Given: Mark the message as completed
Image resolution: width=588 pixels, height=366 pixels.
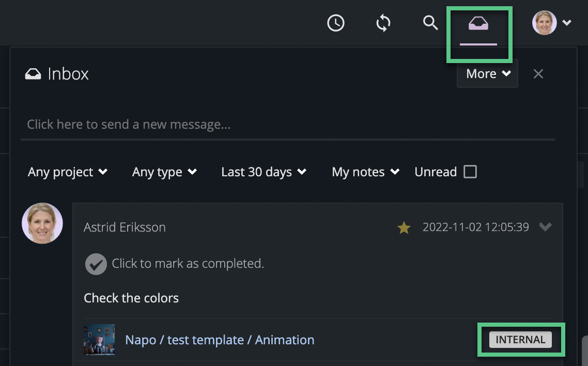Looking at the screenshot, I should (96, 264).
